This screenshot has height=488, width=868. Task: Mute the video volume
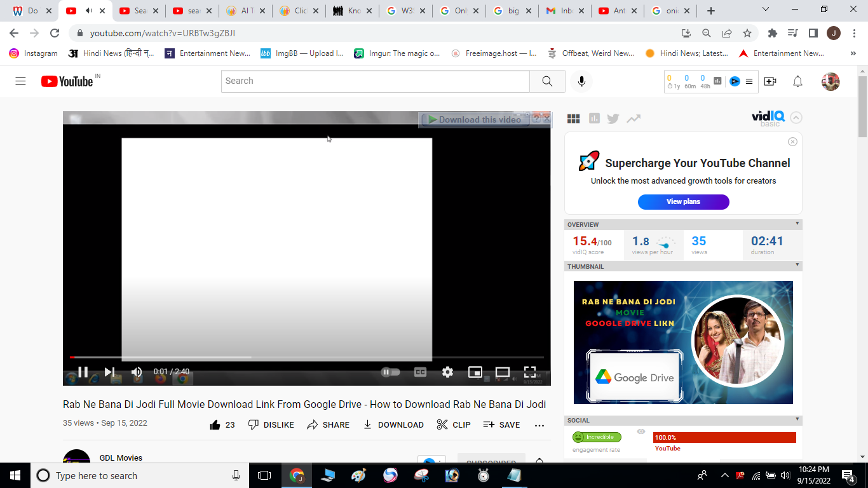(137, 372)
